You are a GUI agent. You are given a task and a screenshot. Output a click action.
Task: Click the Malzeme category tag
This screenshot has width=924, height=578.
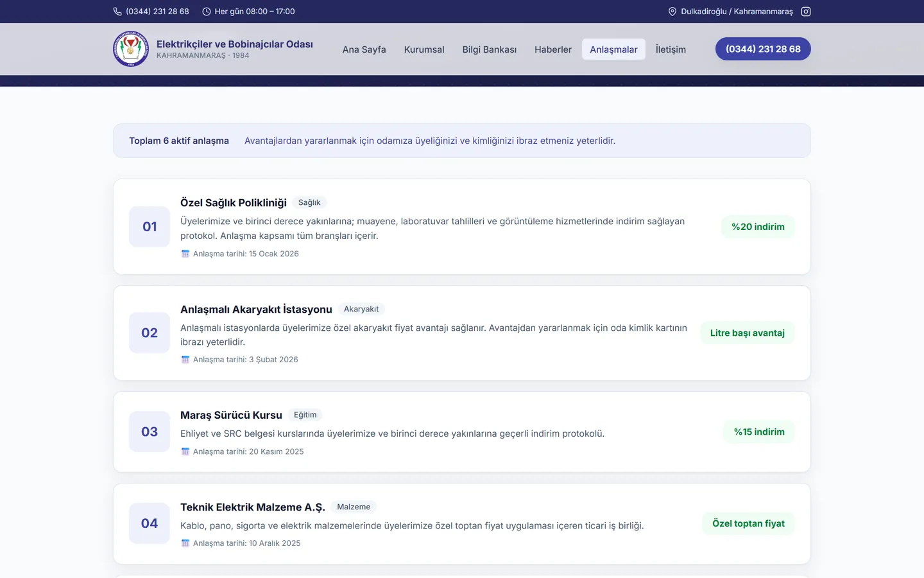[354, 507]
